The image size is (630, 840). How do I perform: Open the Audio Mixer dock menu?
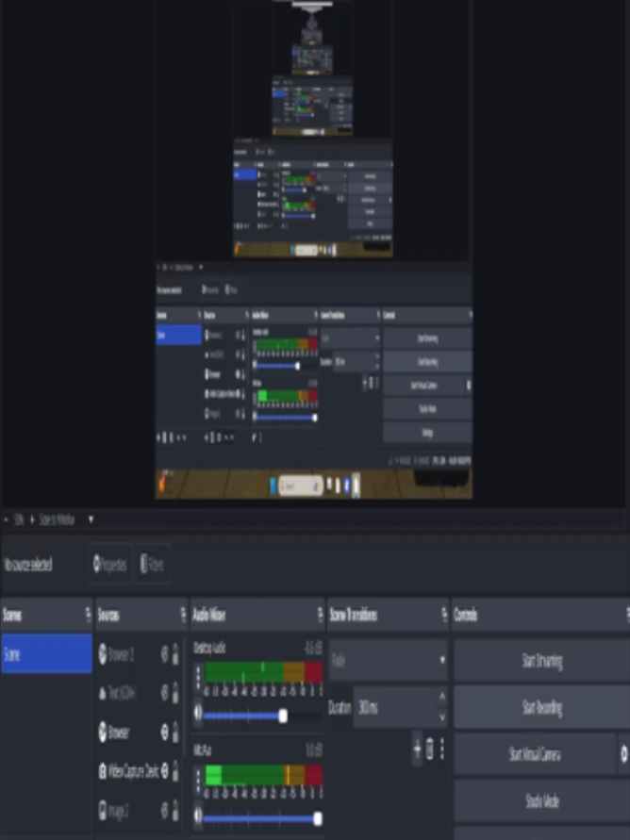pyautogui.click(x=320, y=615)
